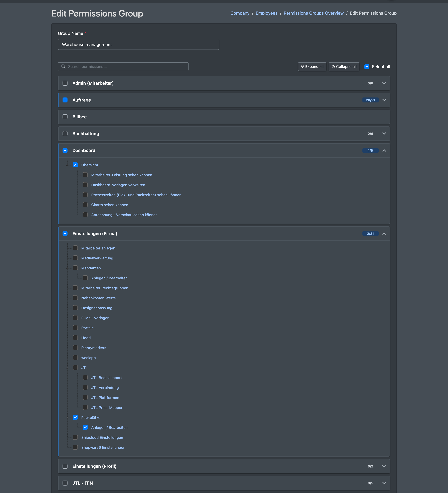Expand the Admin (Mitarbeiter) section chevron
This screenshot has height=493, width=448.
384,83
